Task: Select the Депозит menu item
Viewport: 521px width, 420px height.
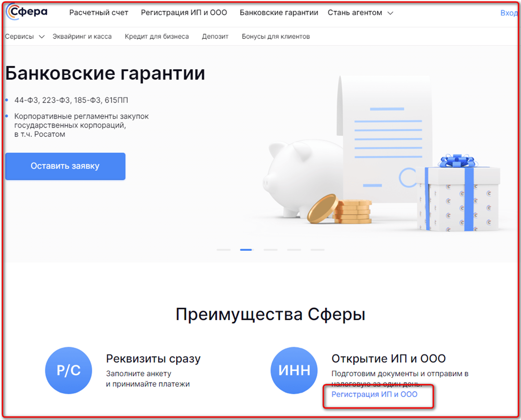Action: pyautogui.click(x=215, y=36)
